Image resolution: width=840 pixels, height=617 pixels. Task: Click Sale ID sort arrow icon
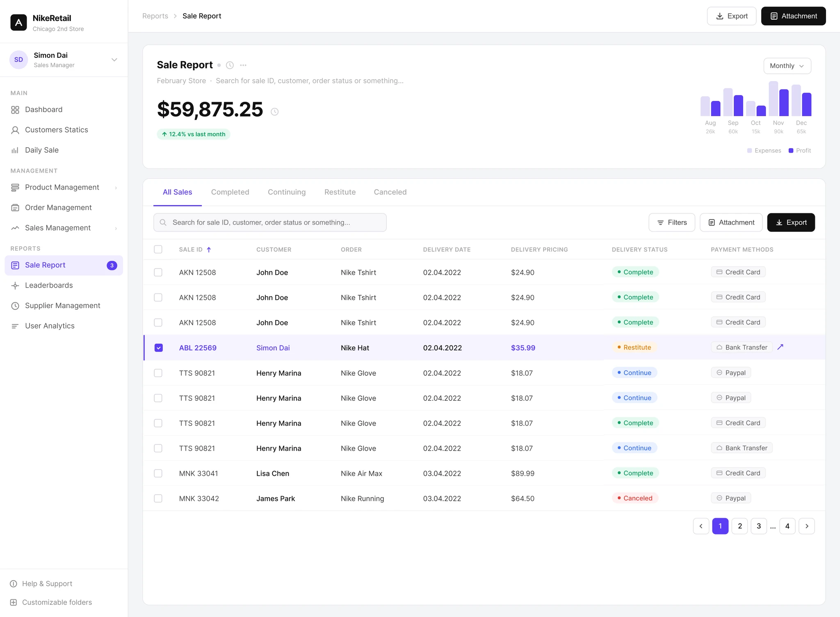pos(209,249)
